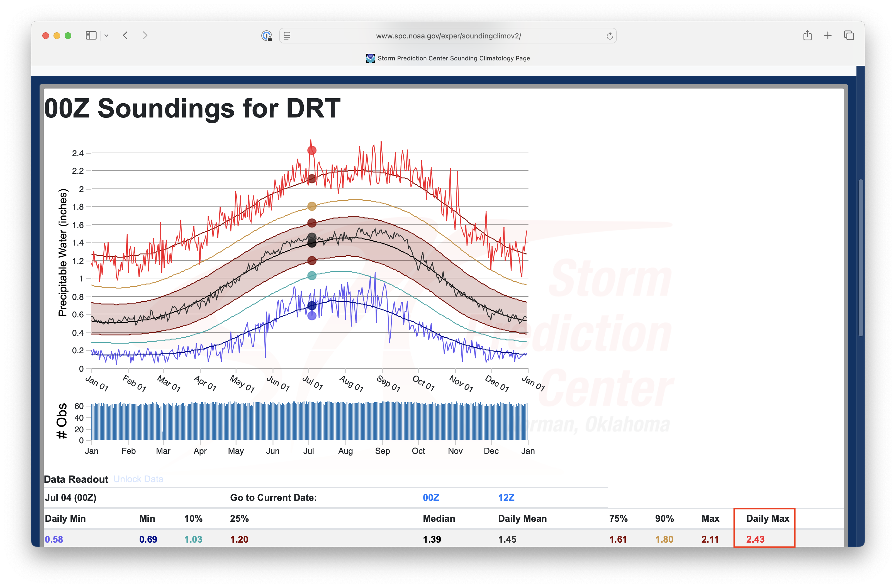
Task: Click the Median value 1.39
Action: click(432, 539)
